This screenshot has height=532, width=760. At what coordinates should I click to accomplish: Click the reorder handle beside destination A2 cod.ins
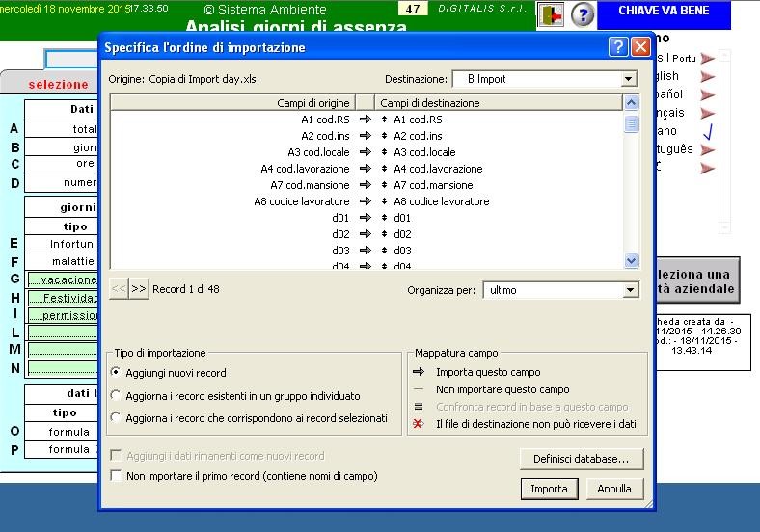(385, 136)
